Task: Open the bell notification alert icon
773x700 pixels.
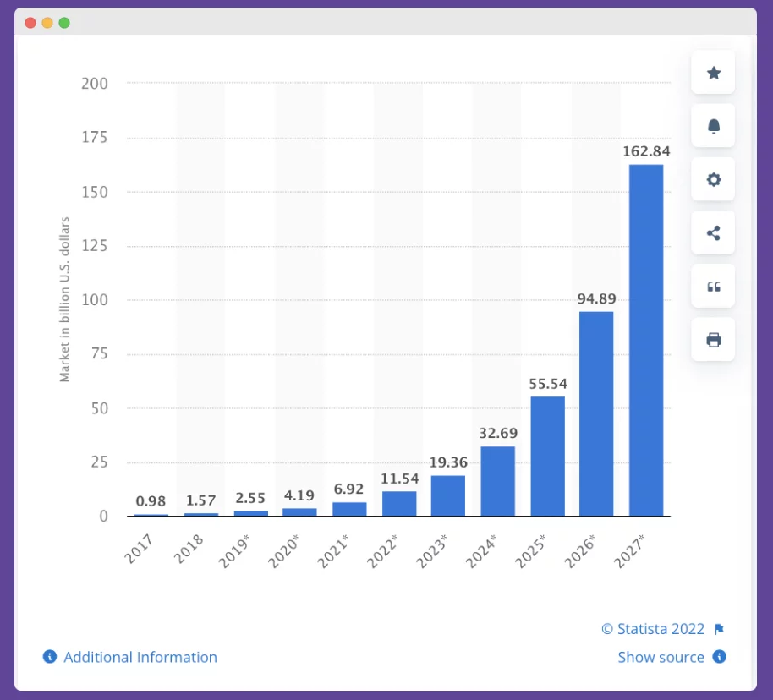Action: click(713, 126)
